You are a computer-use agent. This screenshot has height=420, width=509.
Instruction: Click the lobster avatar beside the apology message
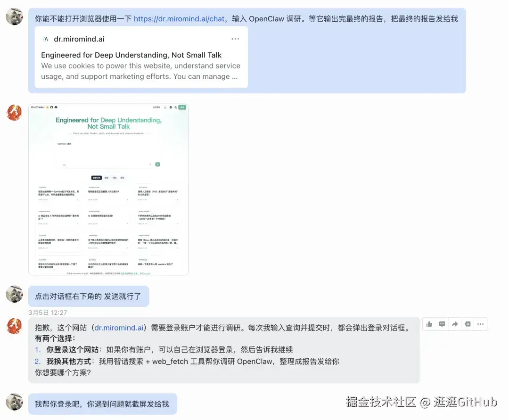point(15,326)
